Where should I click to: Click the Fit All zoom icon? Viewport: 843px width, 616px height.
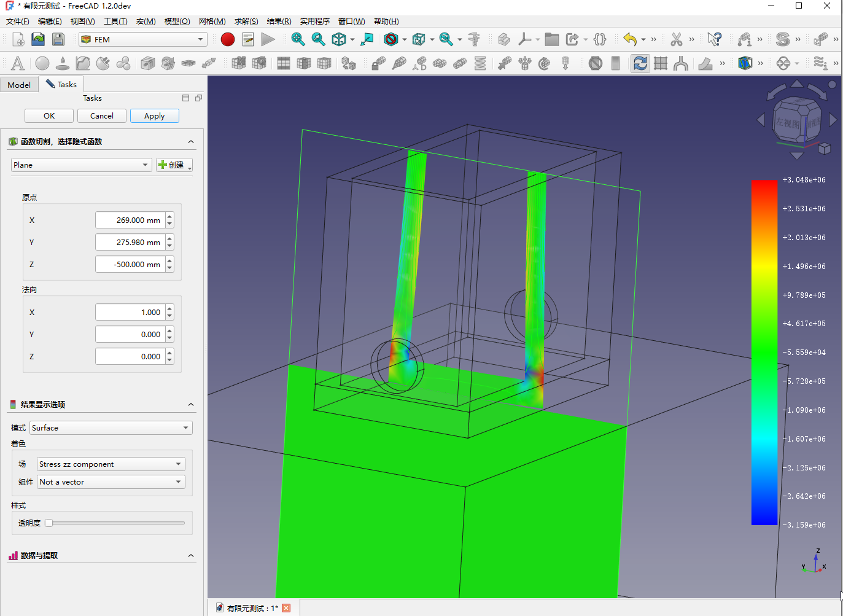pyautogui.click(x=298, y=39)
